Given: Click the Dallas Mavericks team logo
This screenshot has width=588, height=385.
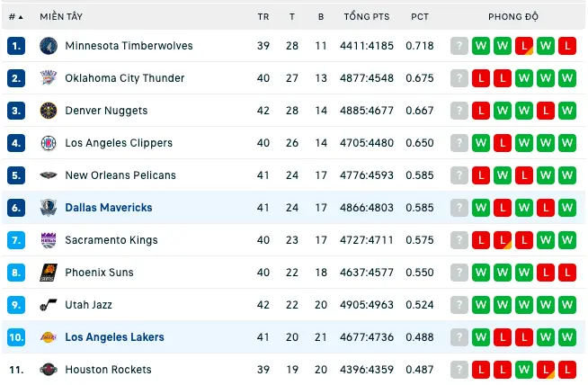Looking at the screenshot, I should 49,208.
